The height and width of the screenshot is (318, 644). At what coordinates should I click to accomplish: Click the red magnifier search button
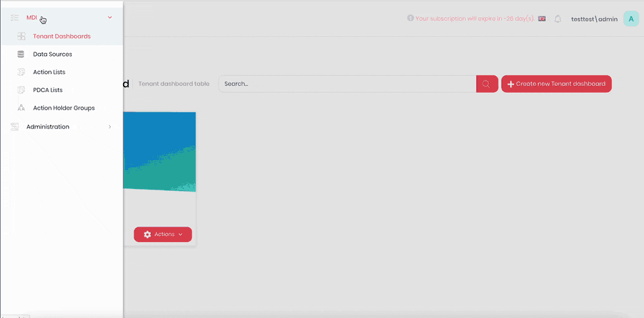[x=487, y=84]
